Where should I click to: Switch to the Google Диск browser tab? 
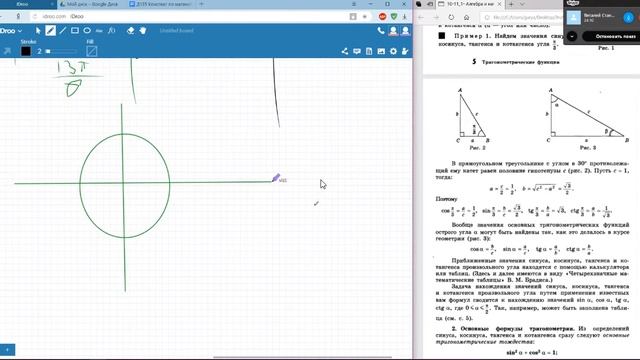[x=91, y=4]
